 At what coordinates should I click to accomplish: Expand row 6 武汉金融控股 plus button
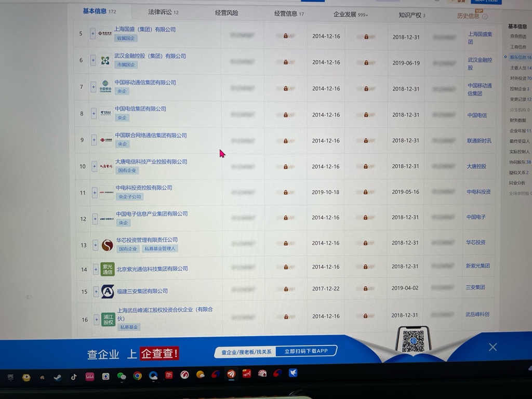pyautogui.click(x=93, y=60)
